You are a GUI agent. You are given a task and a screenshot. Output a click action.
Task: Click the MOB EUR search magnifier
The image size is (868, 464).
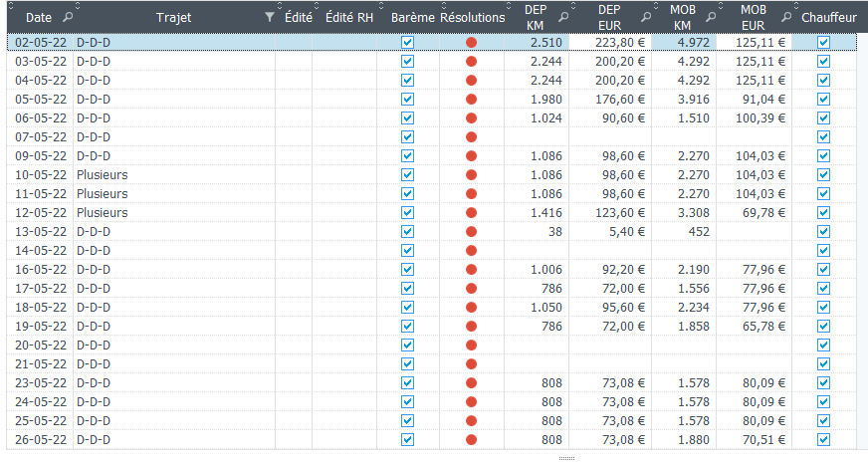tap(785, 18)
